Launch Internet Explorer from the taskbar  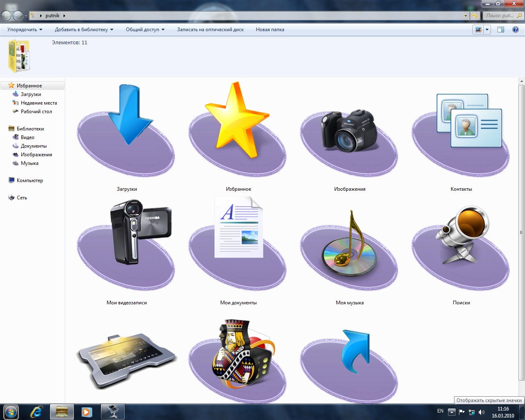(37, 412)
